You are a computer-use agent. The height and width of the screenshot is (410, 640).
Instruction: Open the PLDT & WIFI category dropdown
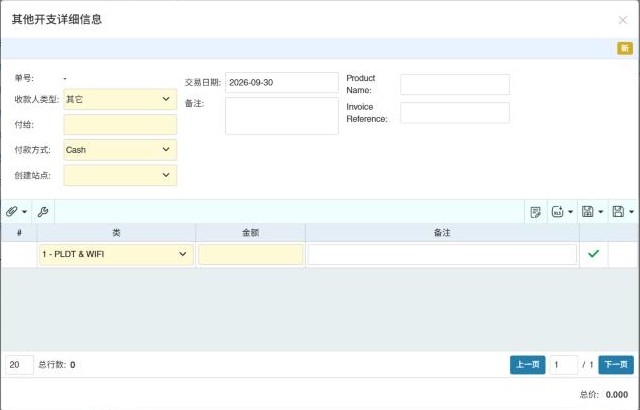116,254
